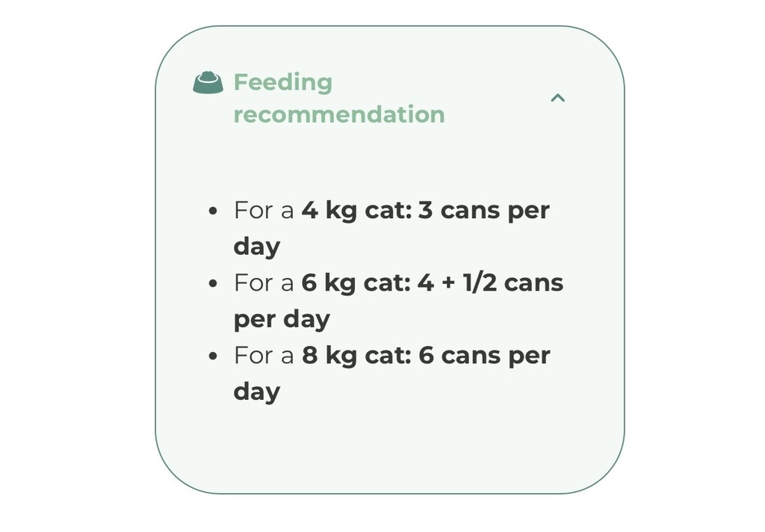The image size is (765, 532).
Task: Click the bold "6 kg cat:" text
Action: click(x=356, y=283)
